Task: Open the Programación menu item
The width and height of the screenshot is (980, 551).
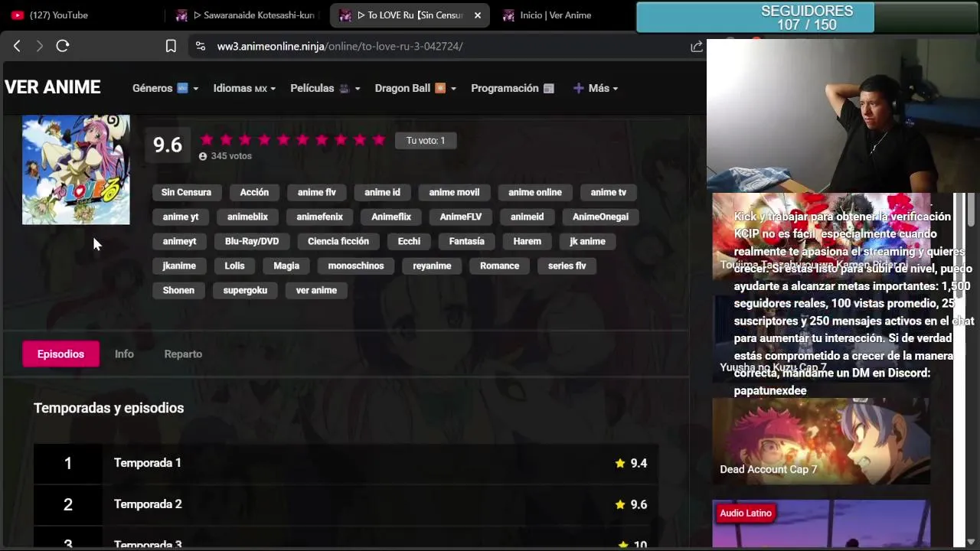Action: coord(512,88)
